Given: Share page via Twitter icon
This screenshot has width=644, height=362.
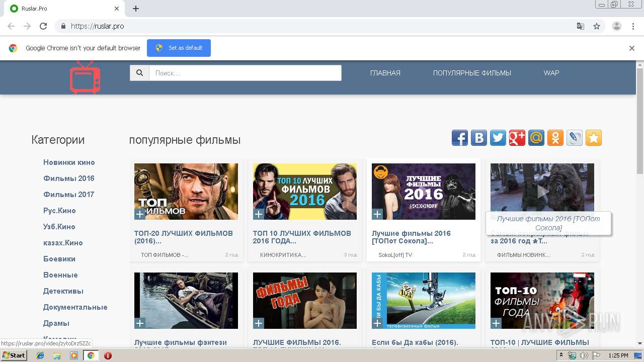Looking at the screenshot, I should (x=498, y=138).
